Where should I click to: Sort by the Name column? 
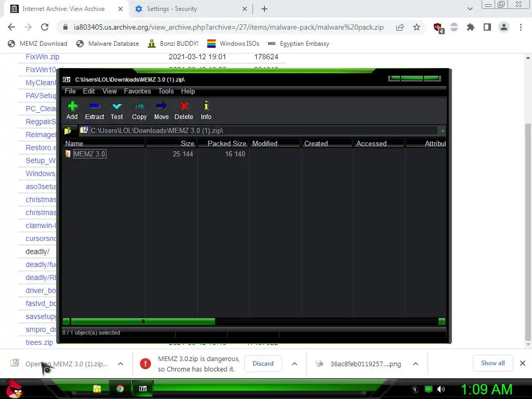click(103, 143)
